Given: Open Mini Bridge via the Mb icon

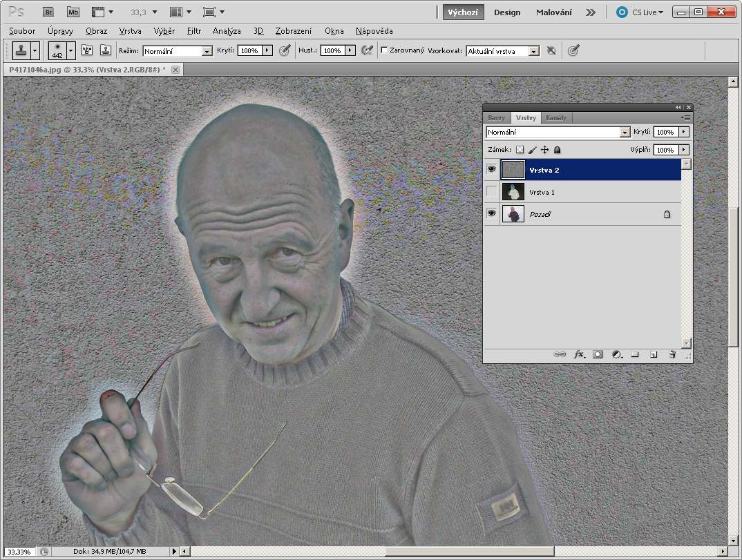Looking at the screenshot, I should tap(73, 12).
